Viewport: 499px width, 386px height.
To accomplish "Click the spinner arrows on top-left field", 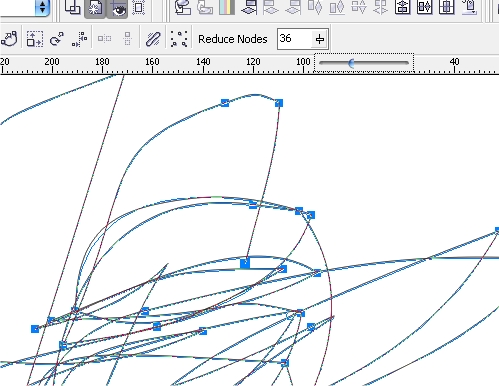I will [x=42, y=7].
